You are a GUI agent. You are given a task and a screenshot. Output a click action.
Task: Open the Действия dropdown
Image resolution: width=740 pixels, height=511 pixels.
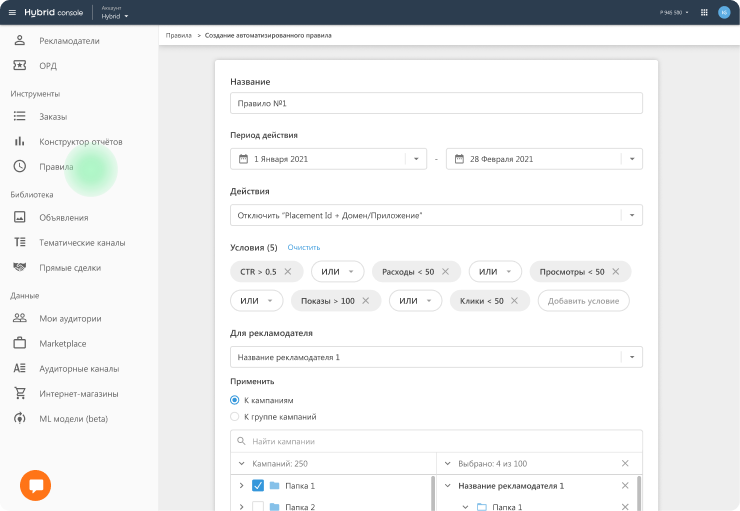point(632,215)
